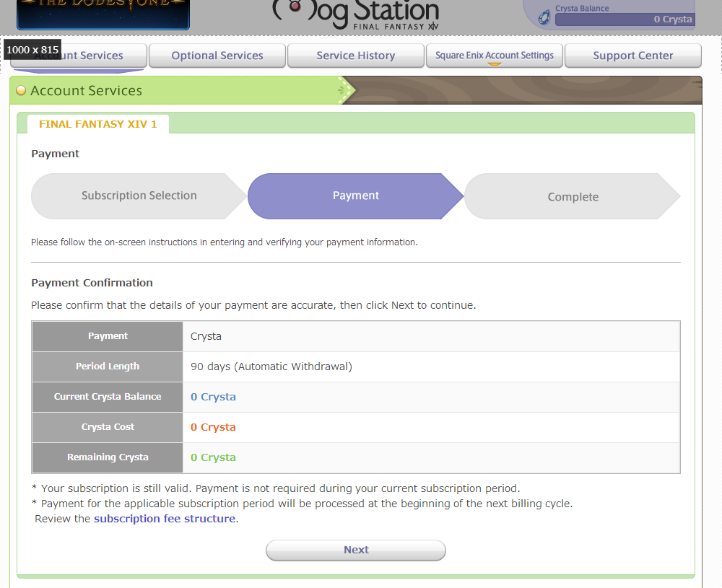722x588 pixels.
Task: Open the Account Services tab
Action: [79, 56]
